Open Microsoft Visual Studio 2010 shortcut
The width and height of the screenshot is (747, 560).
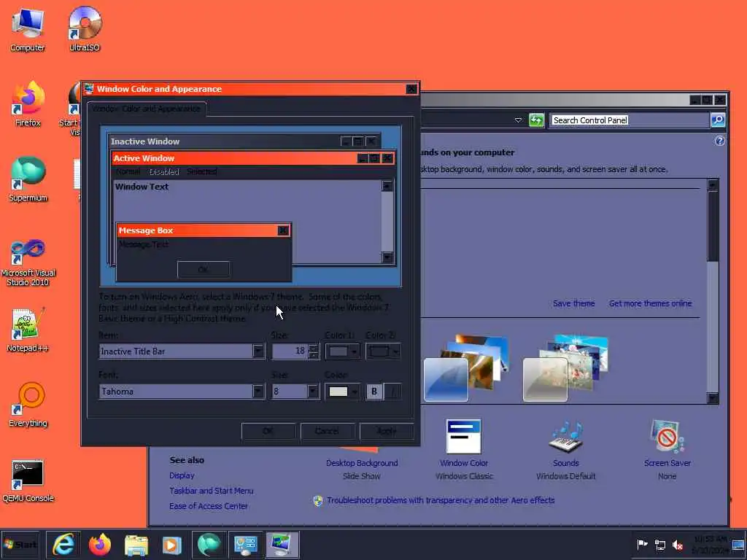(x=28, y=262)
